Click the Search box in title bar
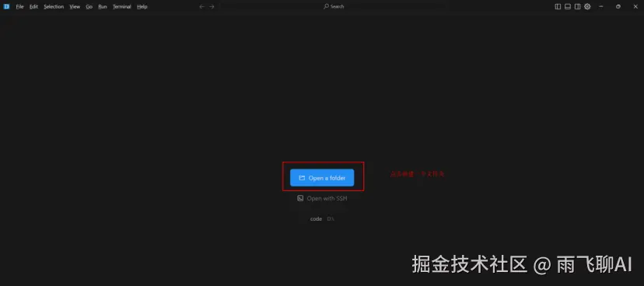 click(x=334, y=6)
